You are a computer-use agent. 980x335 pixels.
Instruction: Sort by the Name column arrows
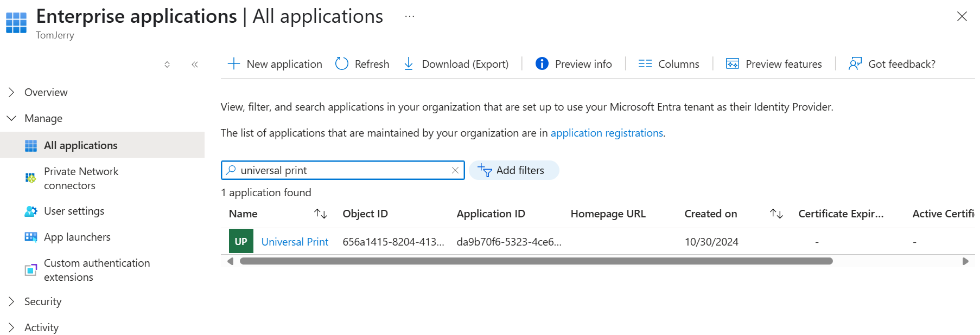click(321, 214)
